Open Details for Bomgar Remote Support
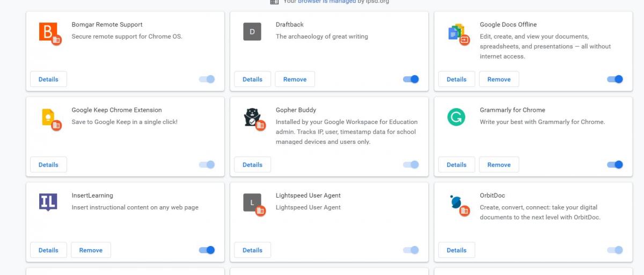This screenshot has height=275, width=644. click(x=48, y=79)
